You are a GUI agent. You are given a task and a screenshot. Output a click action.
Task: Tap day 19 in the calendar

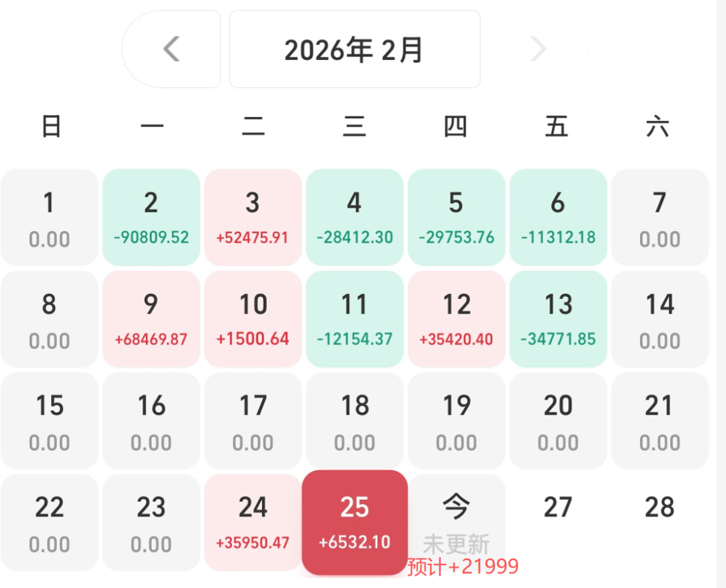click(456, 421)
